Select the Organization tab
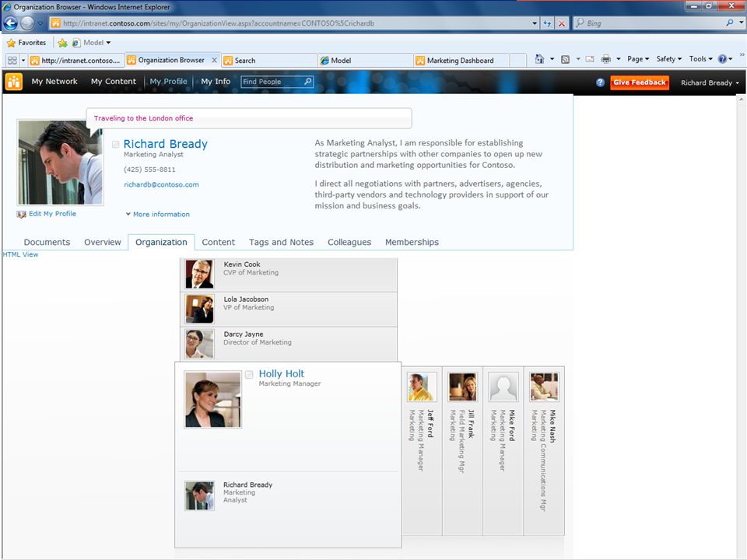Viewport: 747px width, 560px height. 161,243
